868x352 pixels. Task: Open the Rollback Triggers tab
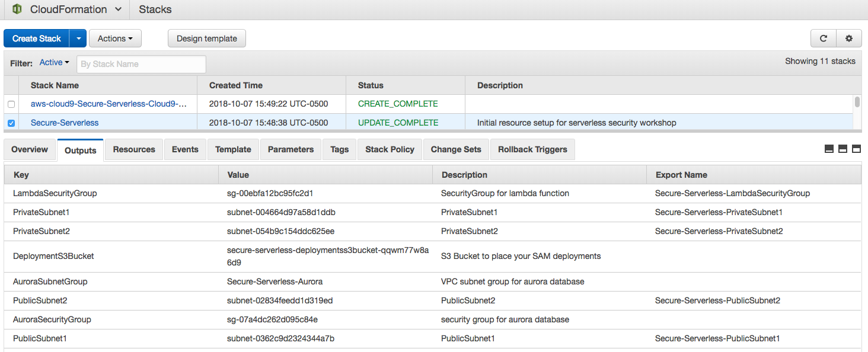pos(532,149)
